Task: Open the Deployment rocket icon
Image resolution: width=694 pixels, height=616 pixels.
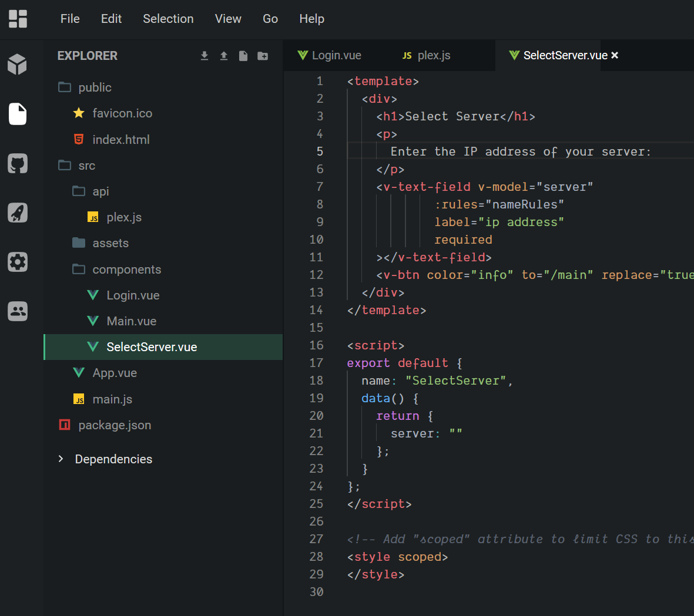Action: pyautogui.click(x=17, y=213)
